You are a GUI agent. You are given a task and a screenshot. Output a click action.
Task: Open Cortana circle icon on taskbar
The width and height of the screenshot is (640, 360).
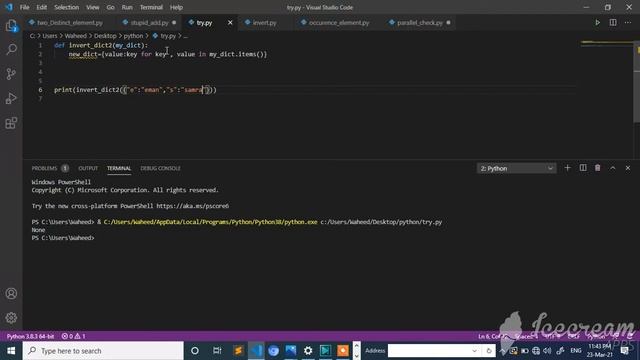[x=195, y=351]
